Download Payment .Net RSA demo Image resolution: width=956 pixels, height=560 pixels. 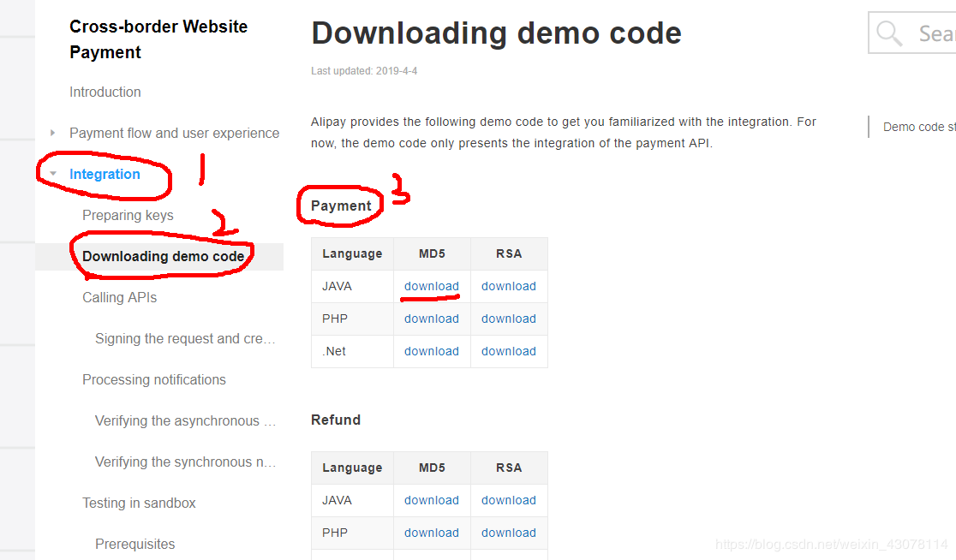(509, 352)
